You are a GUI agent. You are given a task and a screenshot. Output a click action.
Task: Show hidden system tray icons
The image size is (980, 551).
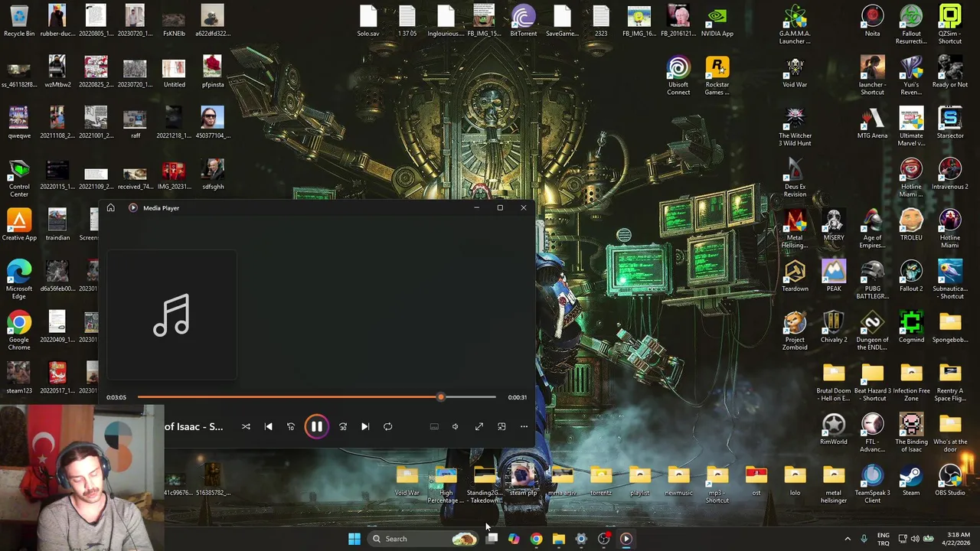(847, 539)
